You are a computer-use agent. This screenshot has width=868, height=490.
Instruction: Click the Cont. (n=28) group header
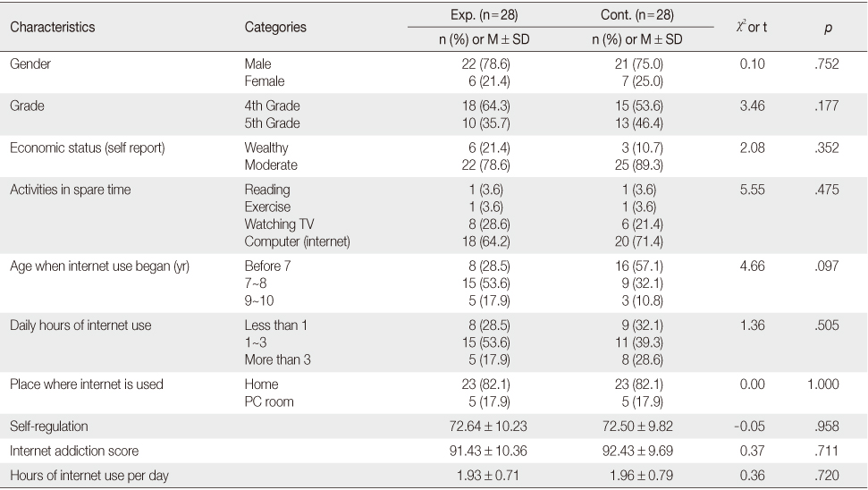637,15
